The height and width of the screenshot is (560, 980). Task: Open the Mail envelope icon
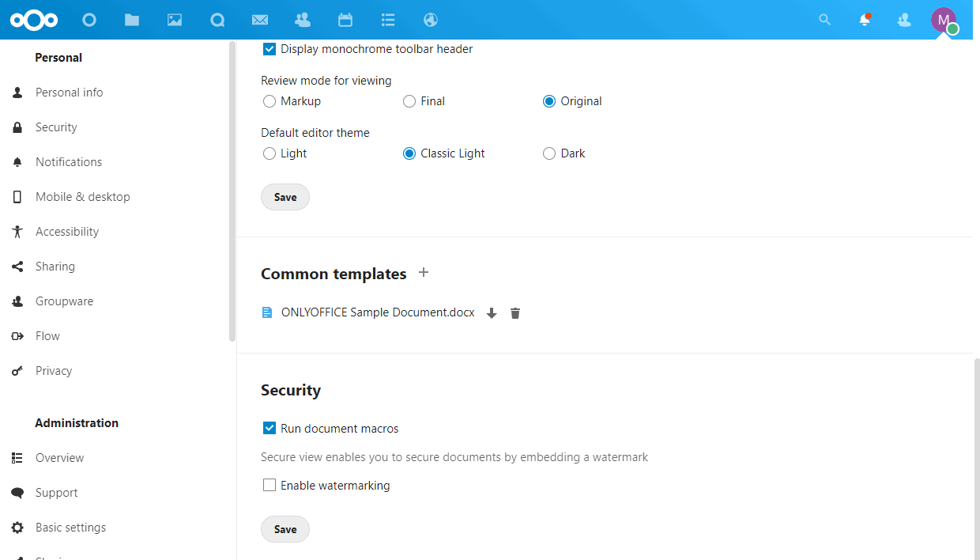[259, 20]
